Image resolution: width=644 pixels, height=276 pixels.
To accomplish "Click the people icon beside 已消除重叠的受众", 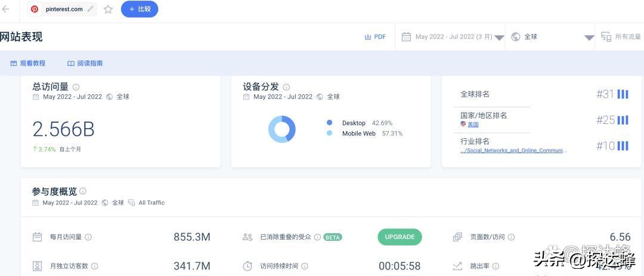I will (247, 237).
